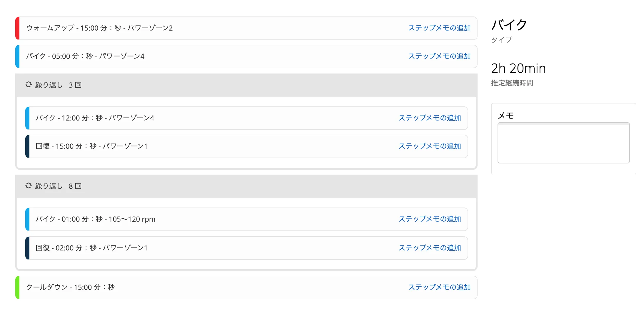Add a step note to the warm-up step
This screenshot has width=644, height=311.
439,28
